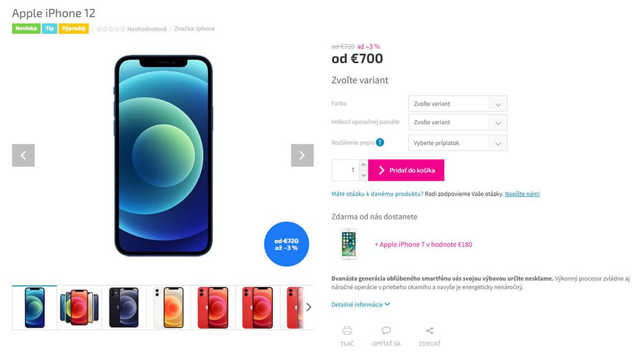Screen dimensions: 644x362
Task: Open the Napíšte nám! link
Action: 522,194
